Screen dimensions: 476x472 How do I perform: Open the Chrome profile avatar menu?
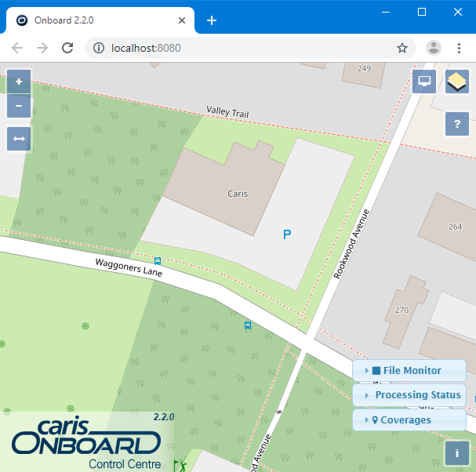434,48
